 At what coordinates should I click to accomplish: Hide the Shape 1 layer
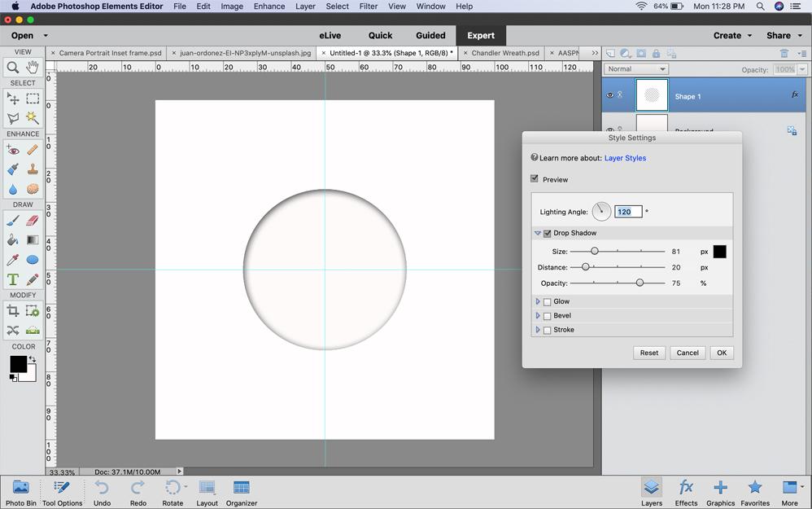click(x=610, y=95)
